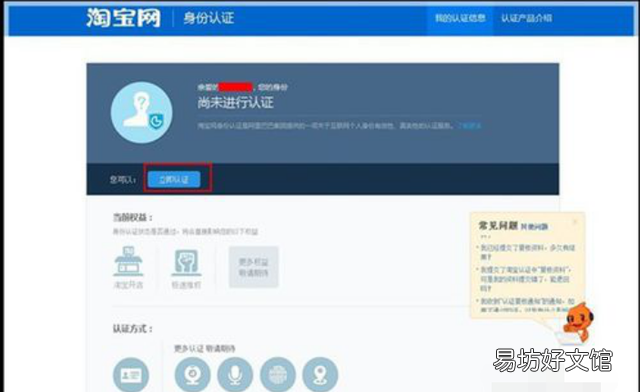This screenshot has height=392, width=640.
Task: Click the gray 更多权益 敬请期待 box
Action: 253,267
